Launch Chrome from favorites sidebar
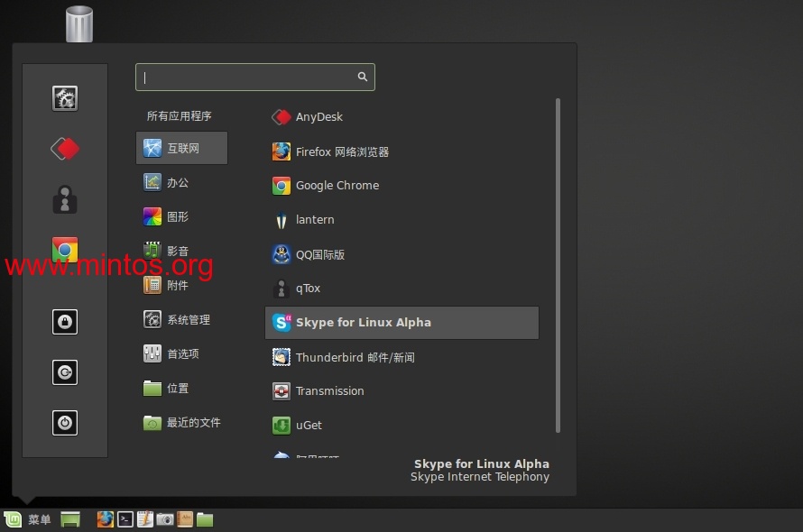 coord(65,250)
